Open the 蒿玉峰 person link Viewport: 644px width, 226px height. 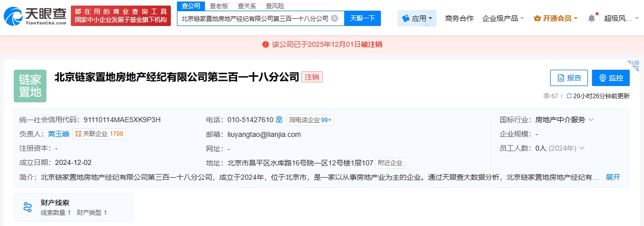pos(59,134)
